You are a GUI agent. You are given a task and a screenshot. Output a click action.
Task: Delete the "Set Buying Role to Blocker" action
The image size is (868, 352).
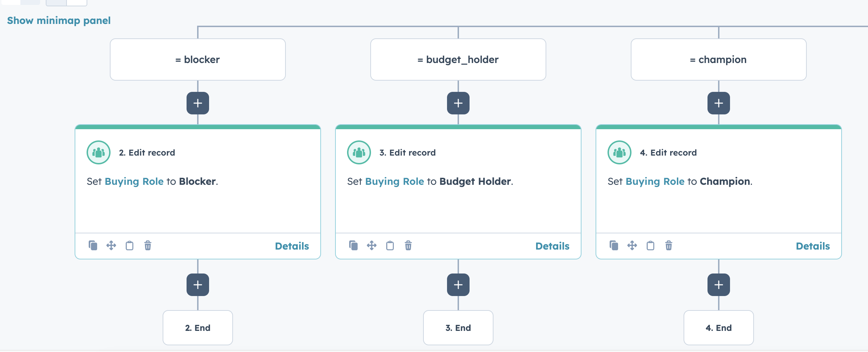point(148,245)
